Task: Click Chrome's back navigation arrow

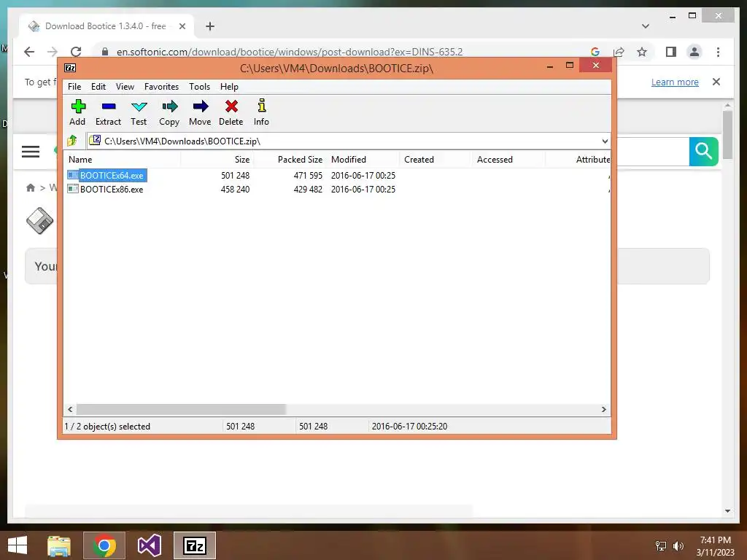Action: (29, 52)
